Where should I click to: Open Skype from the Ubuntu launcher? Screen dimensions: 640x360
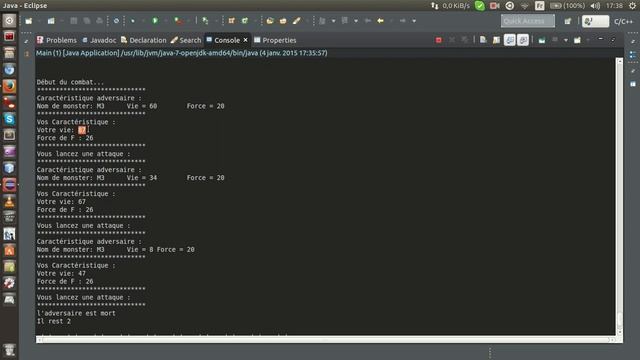(x=9, y=119)
